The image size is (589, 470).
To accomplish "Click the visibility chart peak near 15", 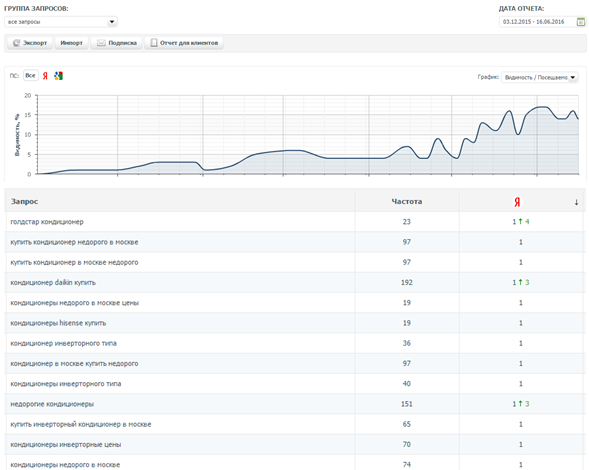I will (509, 111).
